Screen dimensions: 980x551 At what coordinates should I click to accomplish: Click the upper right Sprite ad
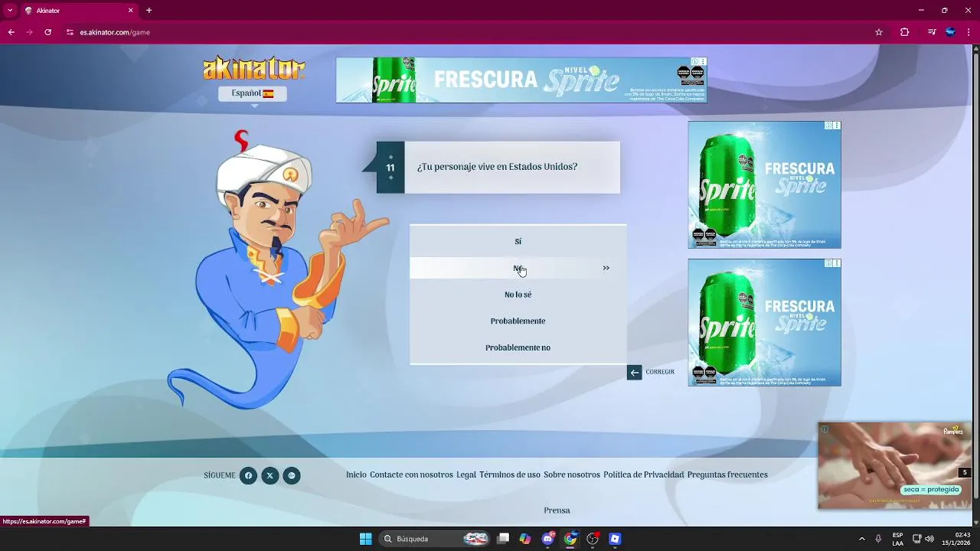tap(764, 184)
